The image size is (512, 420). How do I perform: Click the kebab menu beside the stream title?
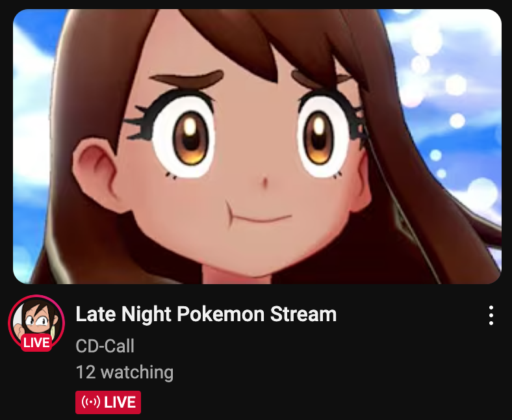491,315
